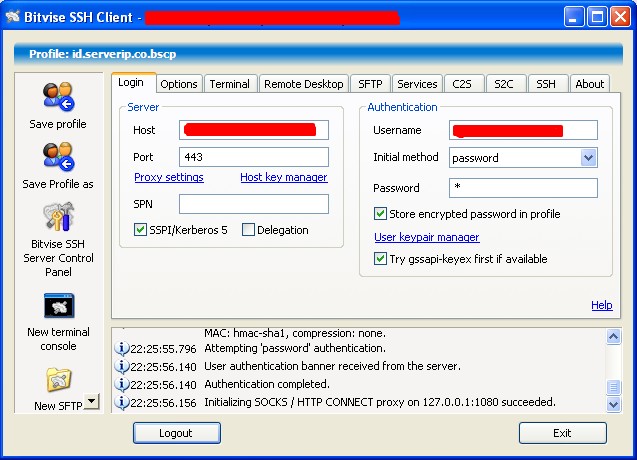Click the log scrollbar up arrow
This screenshot has height=460, width=637.
pos(613,336)
